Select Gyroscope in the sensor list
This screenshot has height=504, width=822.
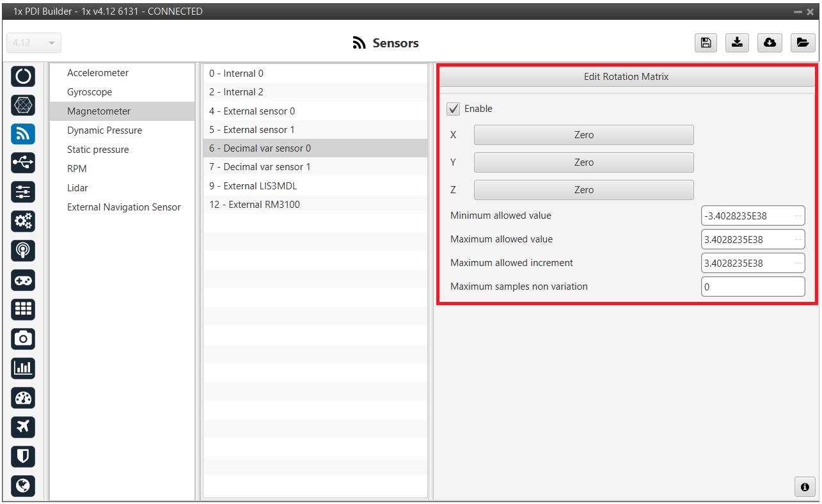[90, 92]
